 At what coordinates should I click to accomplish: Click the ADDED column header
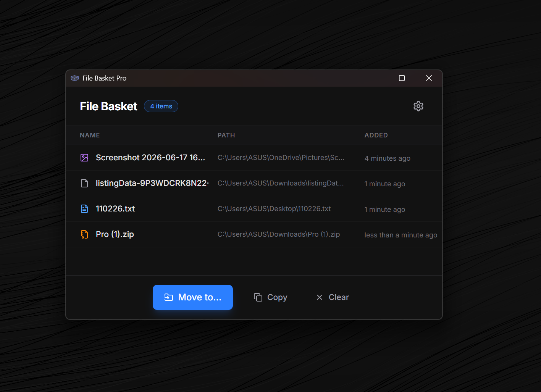click(x=376, y=135)
